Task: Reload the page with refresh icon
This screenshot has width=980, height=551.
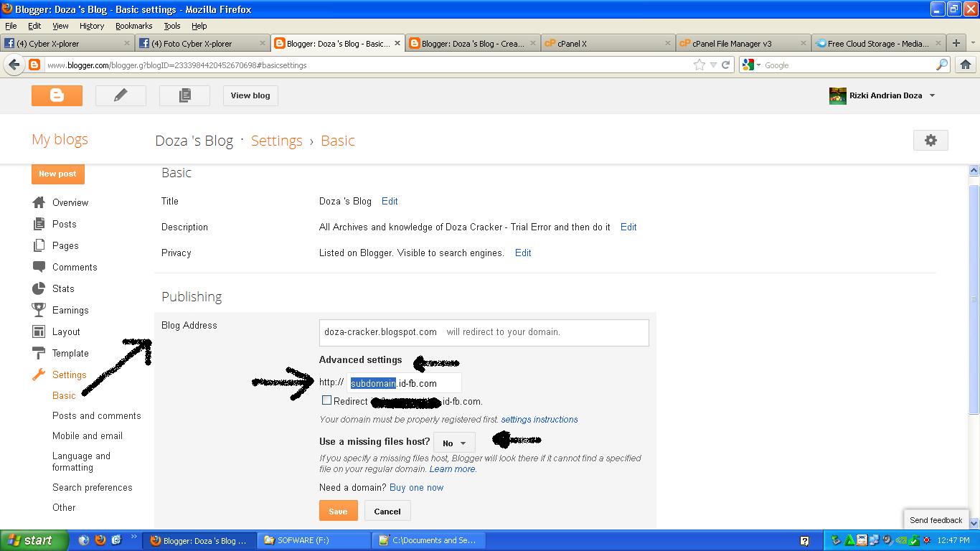Action: [725, 65]
